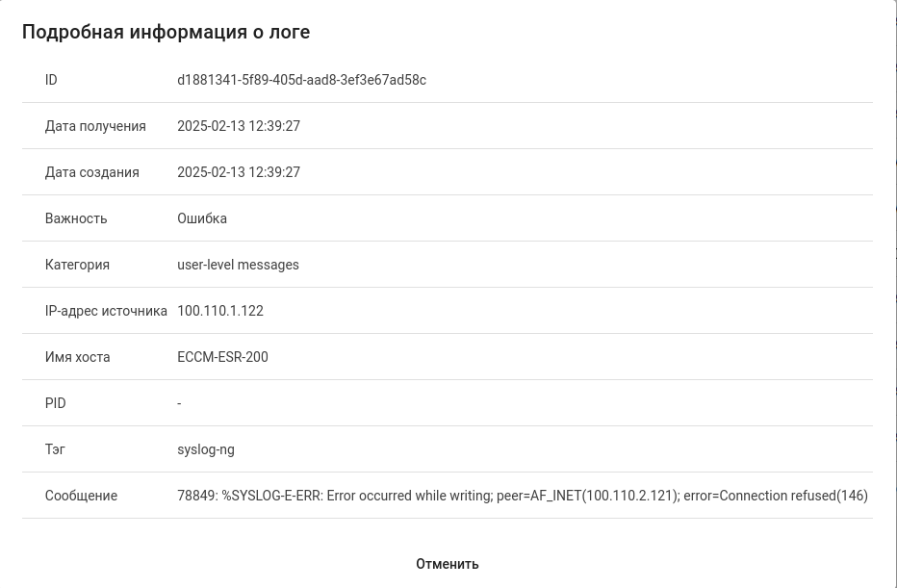Click the 'Сообщение' label
The width and height of the screenshot is (897, 588).
point(81,496)
